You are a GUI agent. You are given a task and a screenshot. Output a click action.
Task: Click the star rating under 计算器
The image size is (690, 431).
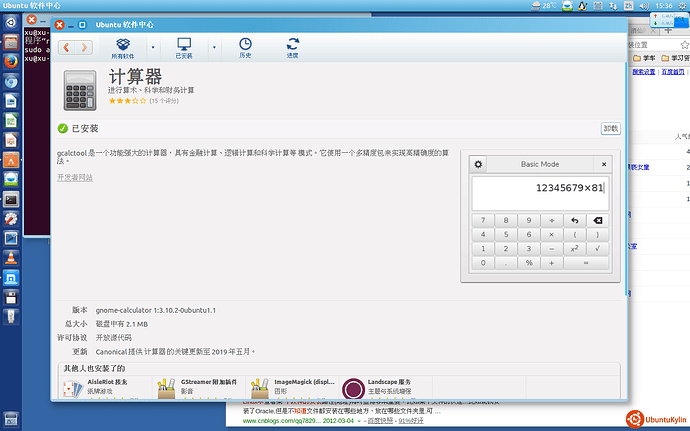point(128,101)
